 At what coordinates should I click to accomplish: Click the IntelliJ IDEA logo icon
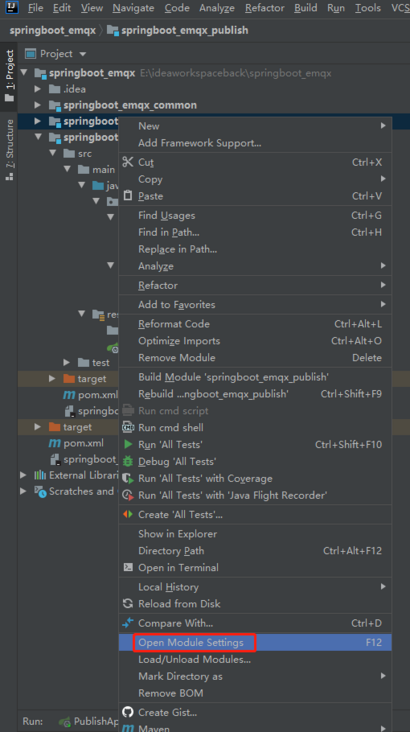(x=12, y=7)
